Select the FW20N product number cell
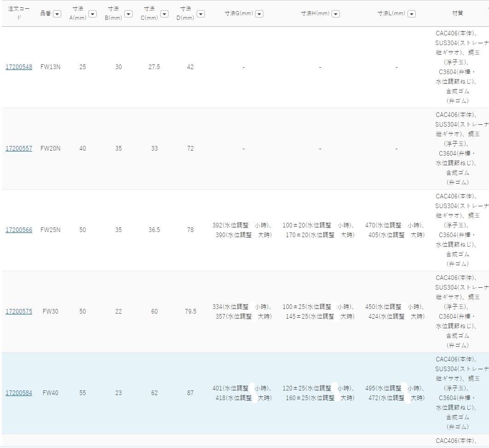 click(x=50, y=149)
